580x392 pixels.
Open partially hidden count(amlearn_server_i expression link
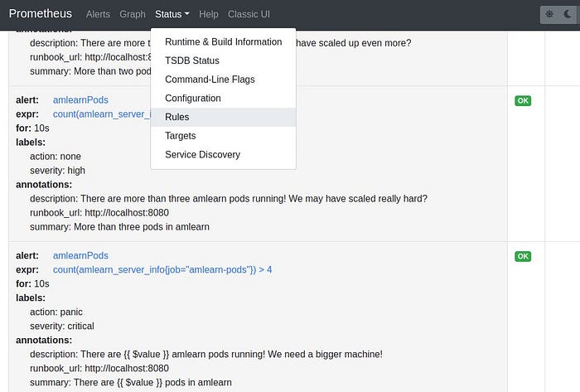click(x=102, y=114)
